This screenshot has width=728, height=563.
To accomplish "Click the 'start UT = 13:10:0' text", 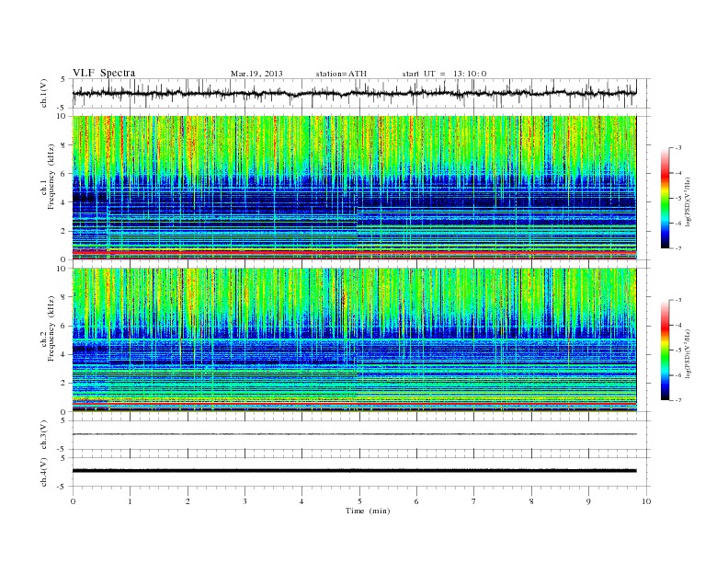I will pyautogui.click(x=444, y=74).
